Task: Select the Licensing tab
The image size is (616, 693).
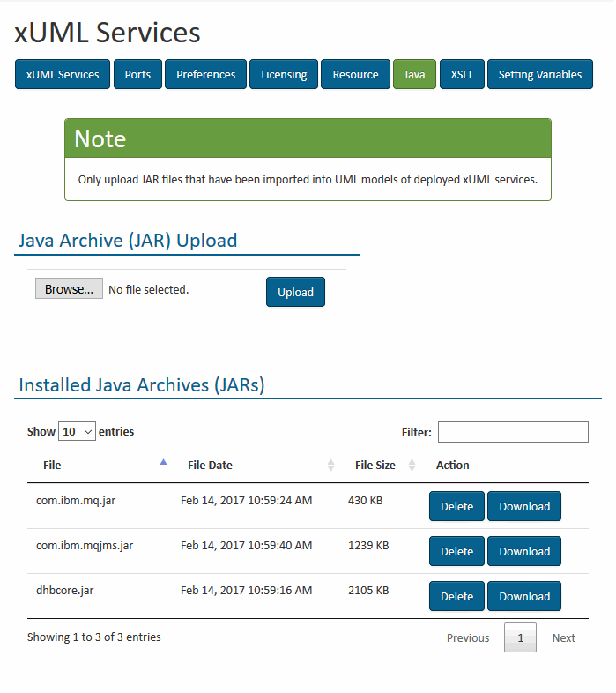Action: coord(284,75)
